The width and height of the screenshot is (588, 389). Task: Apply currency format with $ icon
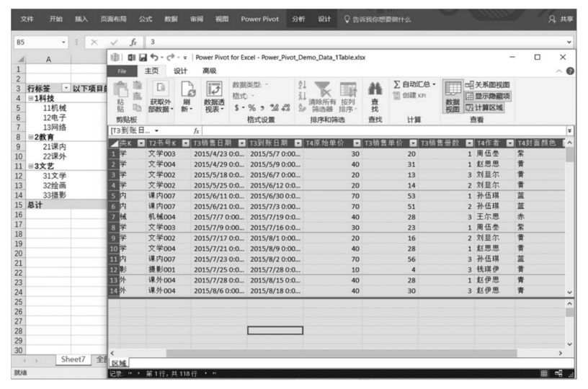[x=236, y=108]
